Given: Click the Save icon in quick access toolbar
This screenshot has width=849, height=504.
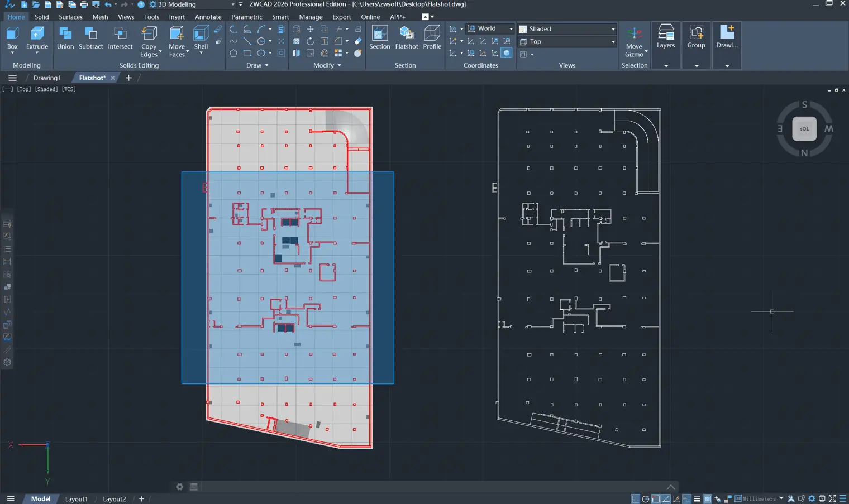Looking at the screenshot, I should 48,4.
